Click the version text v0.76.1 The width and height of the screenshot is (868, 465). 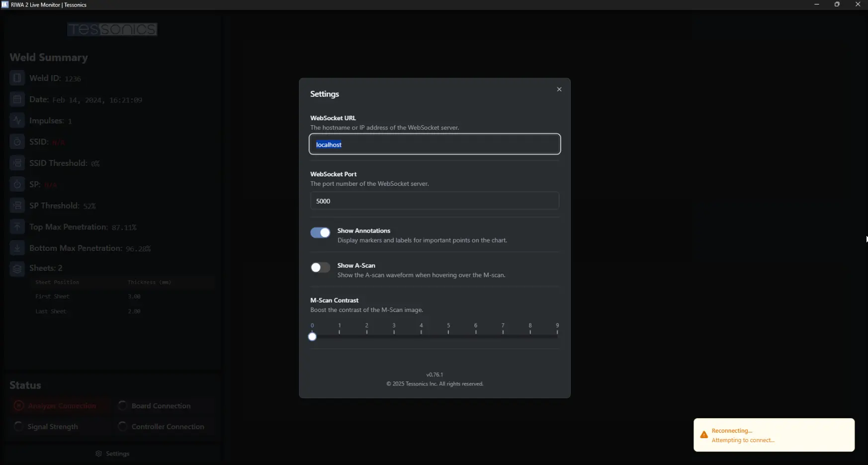pos(434,375)
